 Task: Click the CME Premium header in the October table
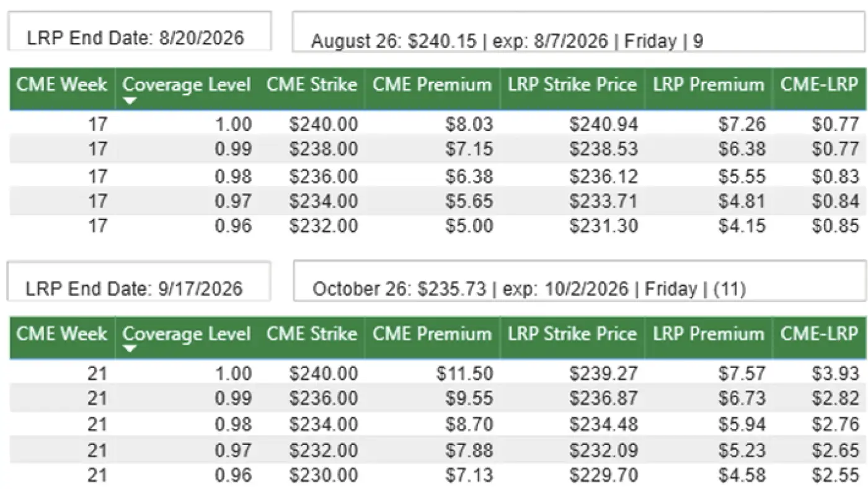click(x=432, y=334)
